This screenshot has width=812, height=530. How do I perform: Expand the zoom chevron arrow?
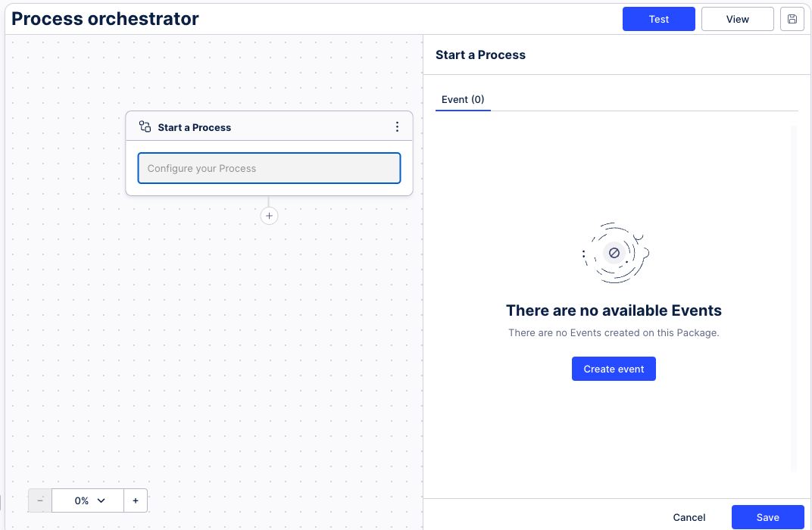(101, 500)
